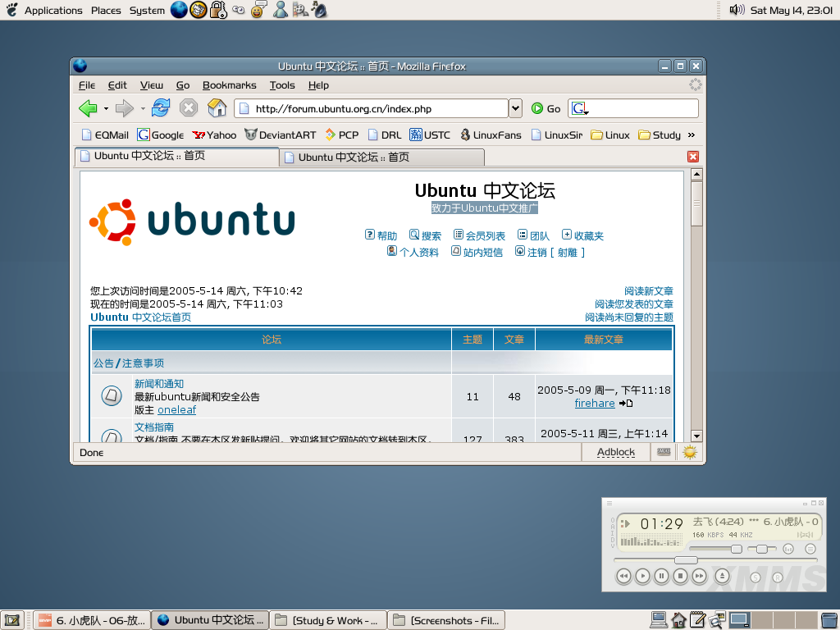Screen dimensions: 840x630
Task: Open the 阅读新文章 link
Action: pyautogui.click(x=649, y=291)
